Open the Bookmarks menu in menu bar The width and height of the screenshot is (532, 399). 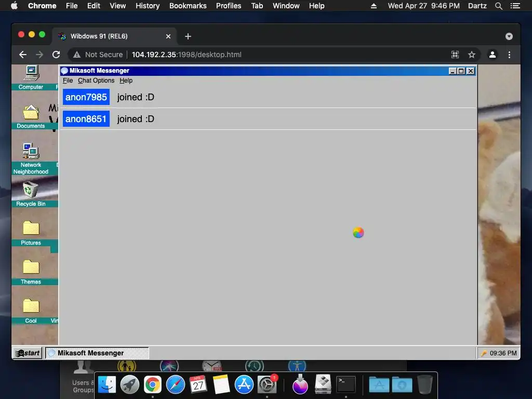[x=188, y=6]
